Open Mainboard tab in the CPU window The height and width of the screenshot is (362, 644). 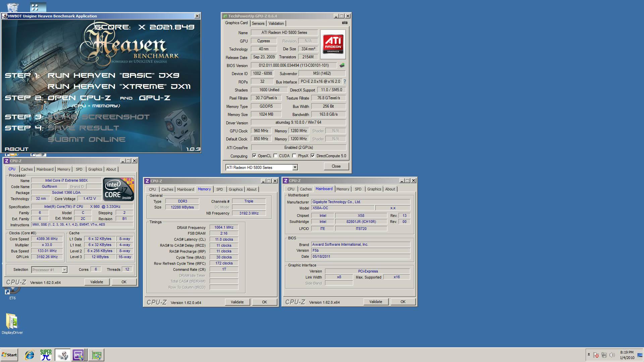pyautogui.click(x=45, y=169)
